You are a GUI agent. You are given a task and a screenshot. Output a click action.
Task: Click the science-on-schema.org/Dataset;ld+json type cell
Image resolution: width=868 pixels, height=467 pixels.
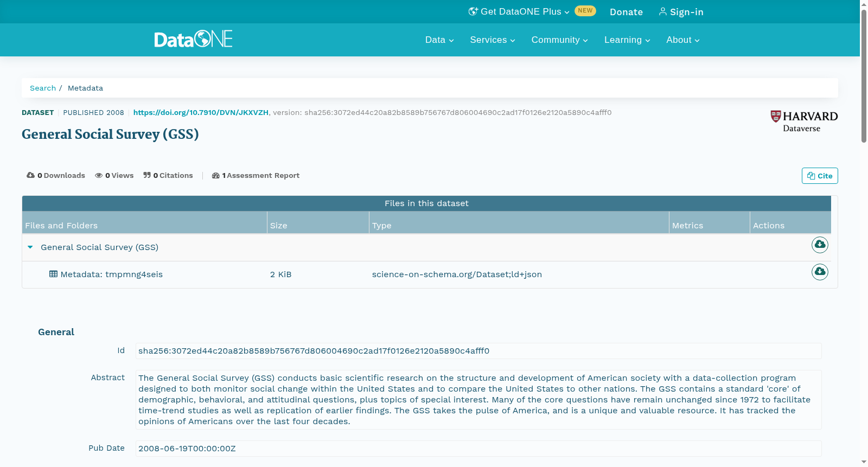coord(457,274)
